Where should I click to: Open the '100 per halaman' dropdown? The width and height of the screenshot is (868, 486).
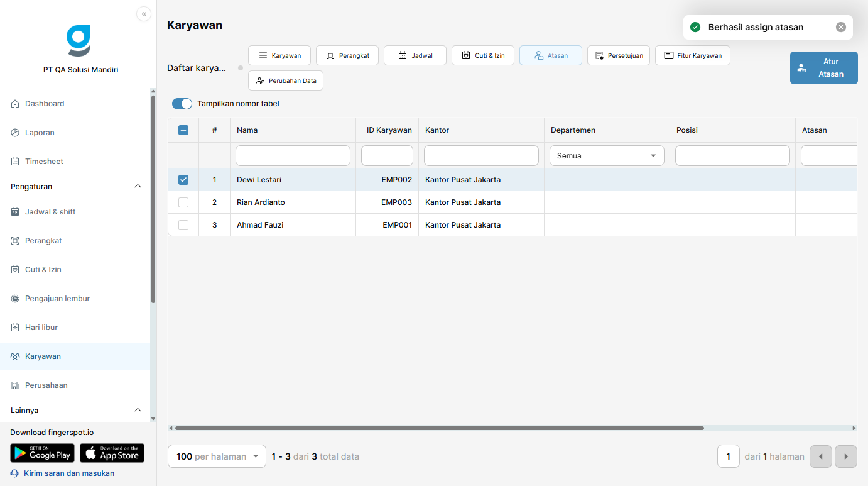click(x=217, y=456)
